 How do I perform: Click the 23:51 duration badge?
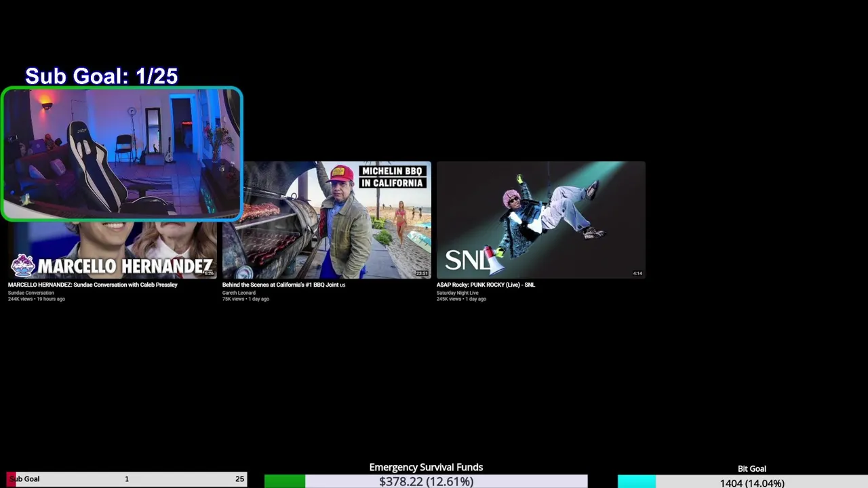pos(422,273)
